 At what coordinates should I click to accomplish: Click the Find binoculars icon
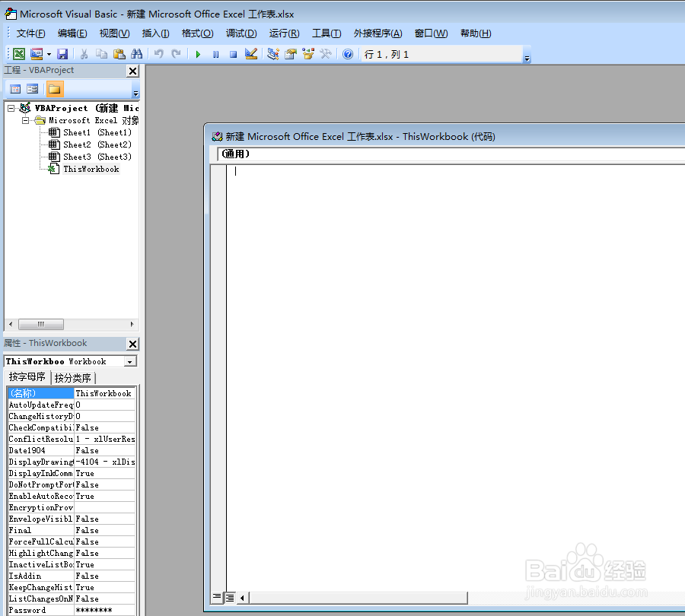[137, 54]
